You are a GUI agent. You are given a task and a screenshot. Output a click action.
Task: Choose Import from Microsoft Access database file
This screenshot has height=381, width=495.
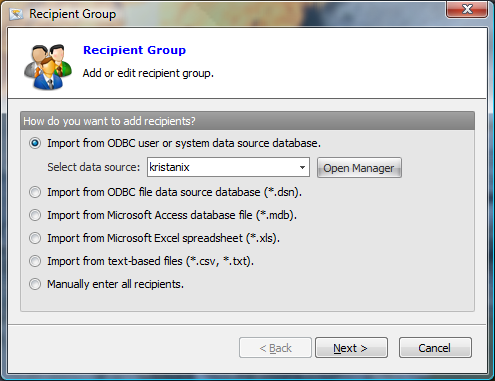(x=35, y=215)
